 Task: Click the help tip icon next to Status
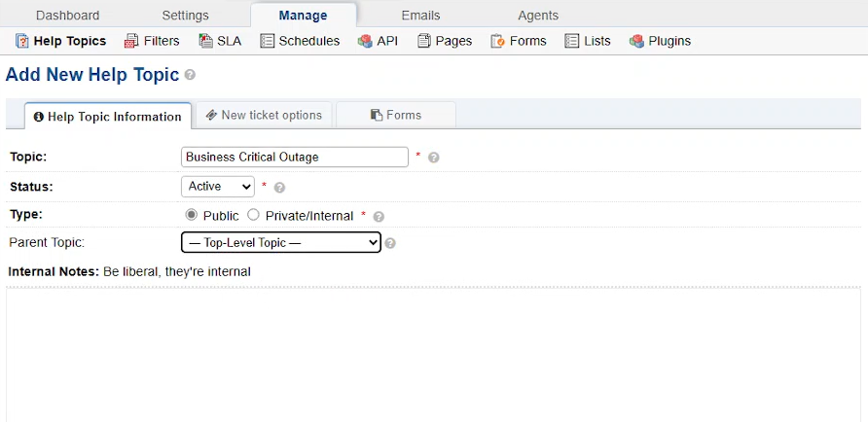(279, 188)
